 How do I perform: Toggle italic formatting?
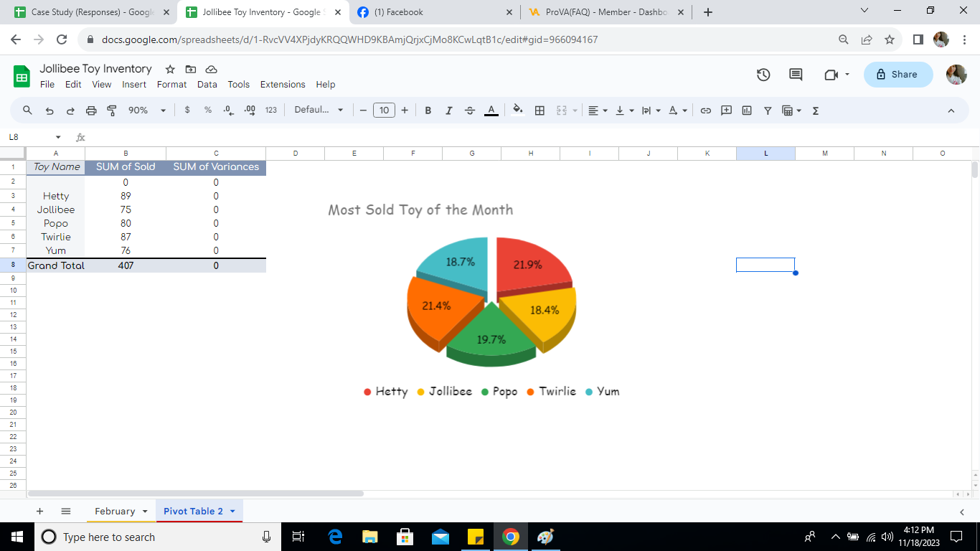[x=449, y=110]
